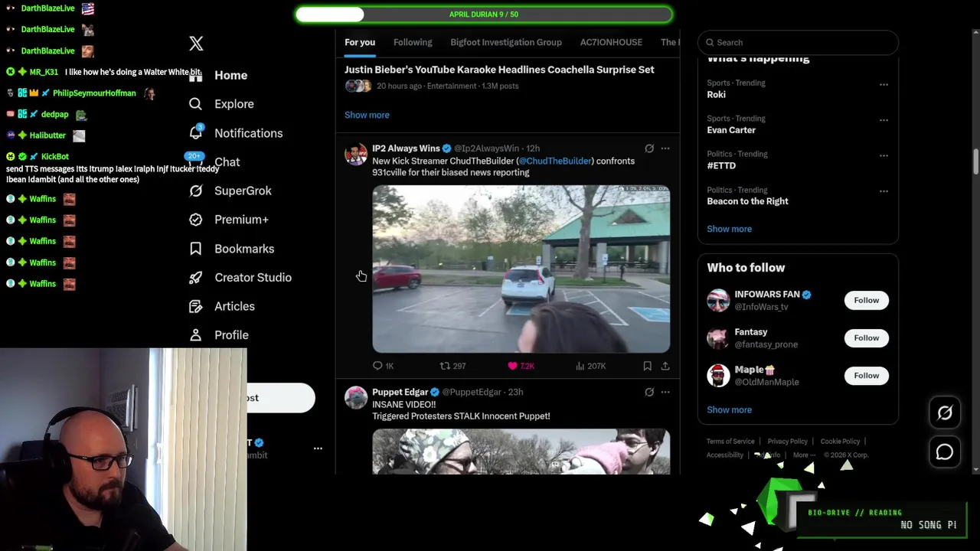The height and width of the screenshot is (551, 980).
Task: Click MR_K31 chat username
Action: [44, 72]
